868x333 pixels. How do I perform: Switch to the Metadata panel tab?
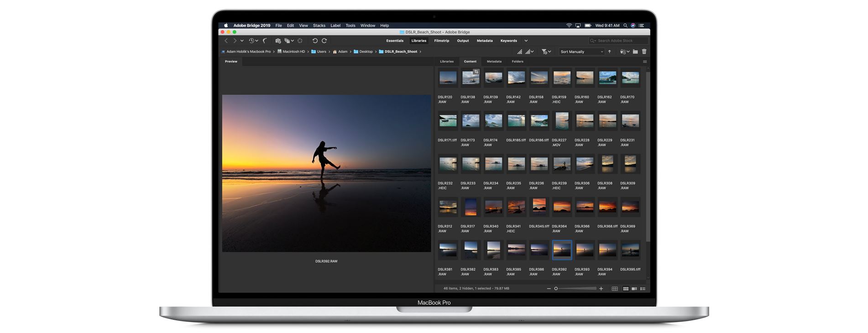[x=494, y=62]
